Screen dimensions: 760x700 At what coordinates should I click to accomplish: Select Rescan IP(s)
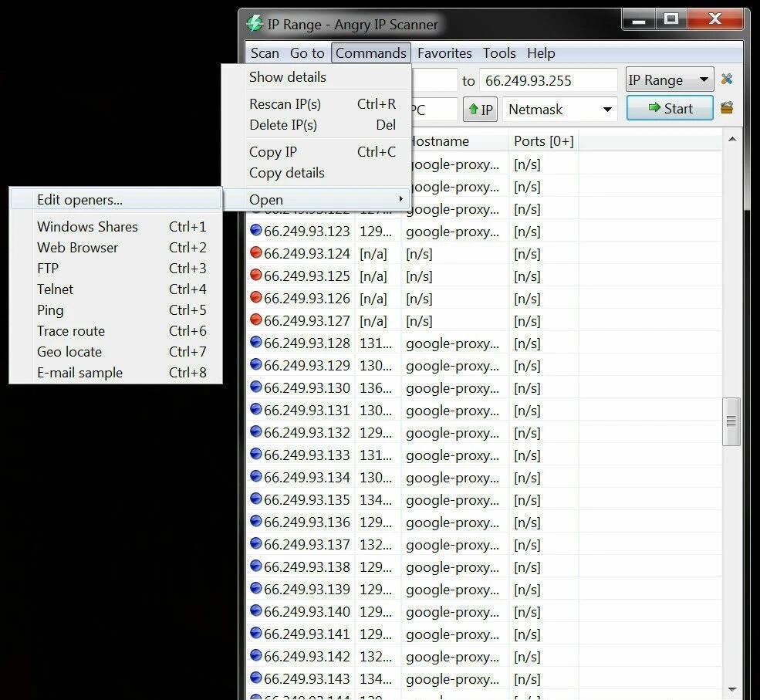tap(316, 103)
